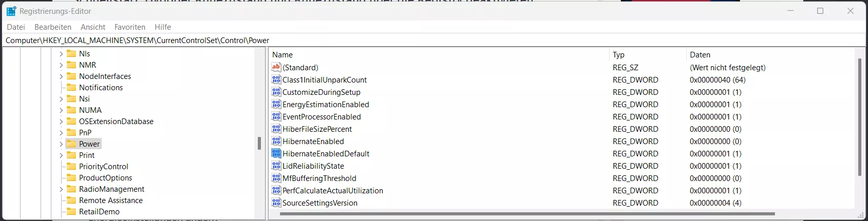Expand the NMR key chevron
This screenshot has width=868, height=221.
[x=61, y=65]
